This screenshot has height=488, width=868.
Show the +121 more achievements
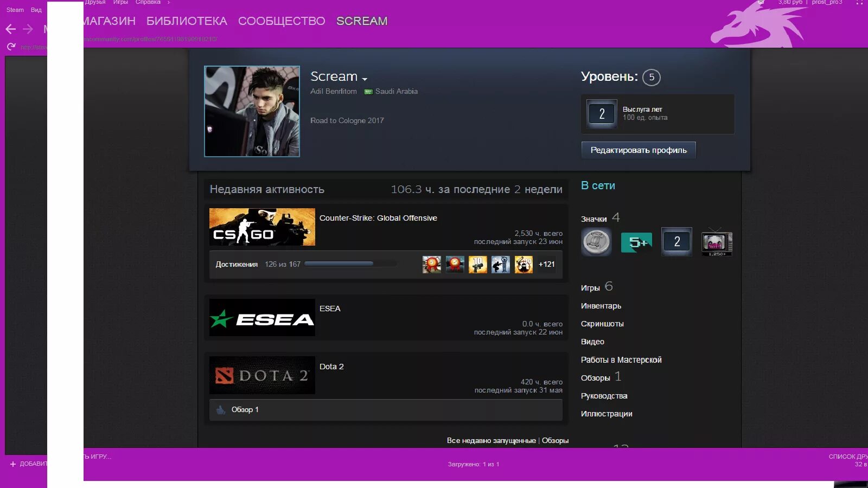(x=547, y=264)
